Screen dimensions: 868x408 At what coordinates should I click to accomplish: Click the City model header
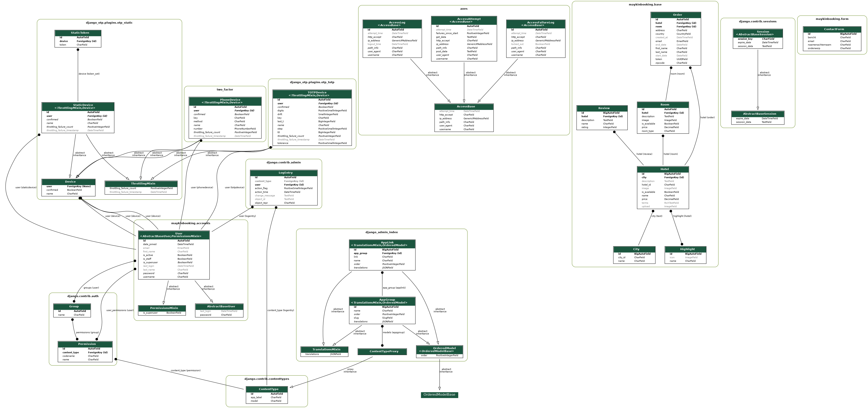point(634,249)
